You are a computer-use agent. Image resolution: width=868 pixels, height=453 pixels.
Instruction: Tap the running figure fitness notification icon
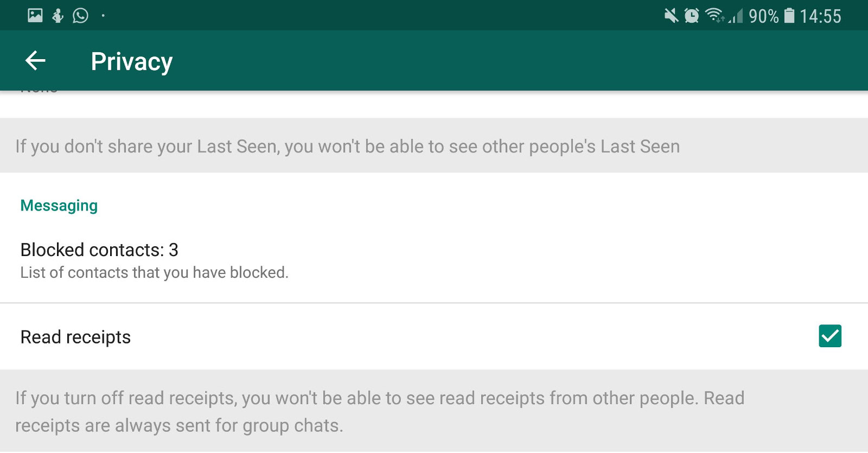pos(58,16)
